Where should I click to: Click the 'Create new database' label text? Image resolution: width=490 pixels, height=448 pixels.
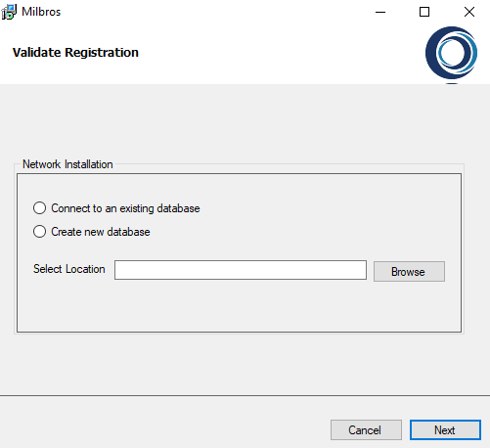(101, 232)
